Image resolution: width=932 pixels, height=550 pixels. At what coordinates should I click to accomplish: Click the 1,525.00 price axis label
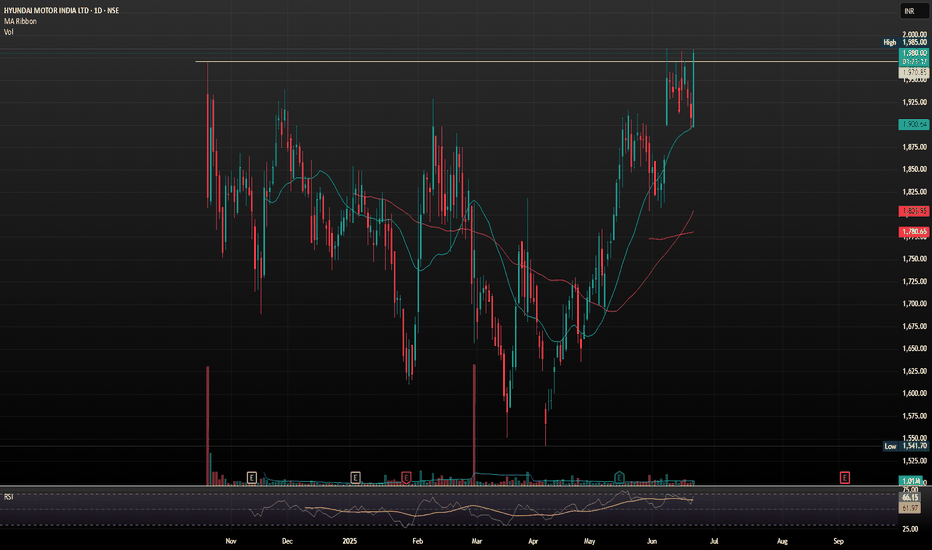915,461
